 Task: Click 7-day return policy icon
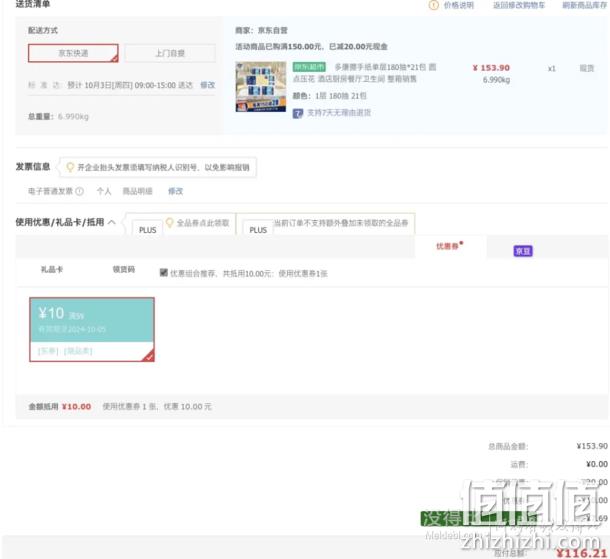(x=298, y=113)
